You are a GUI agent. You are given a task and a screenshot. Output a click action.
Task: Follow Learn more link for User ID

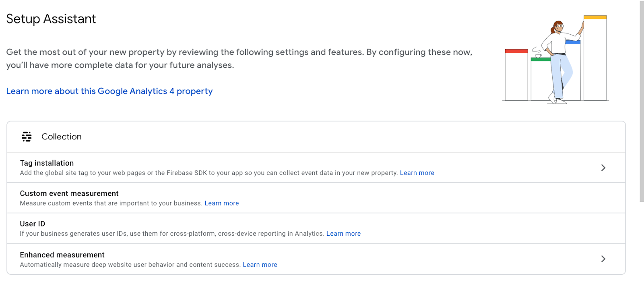point(343,234)
